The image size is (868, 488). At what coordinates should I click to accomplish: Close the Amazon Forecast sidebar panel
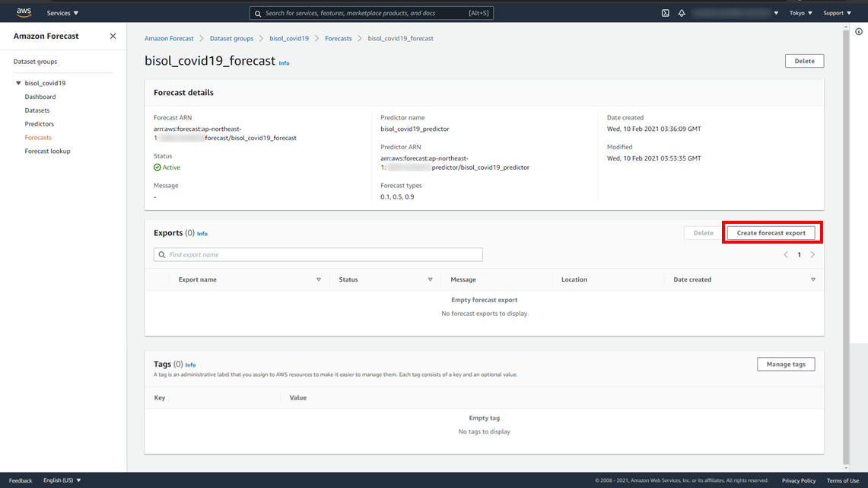click(113, 36)
